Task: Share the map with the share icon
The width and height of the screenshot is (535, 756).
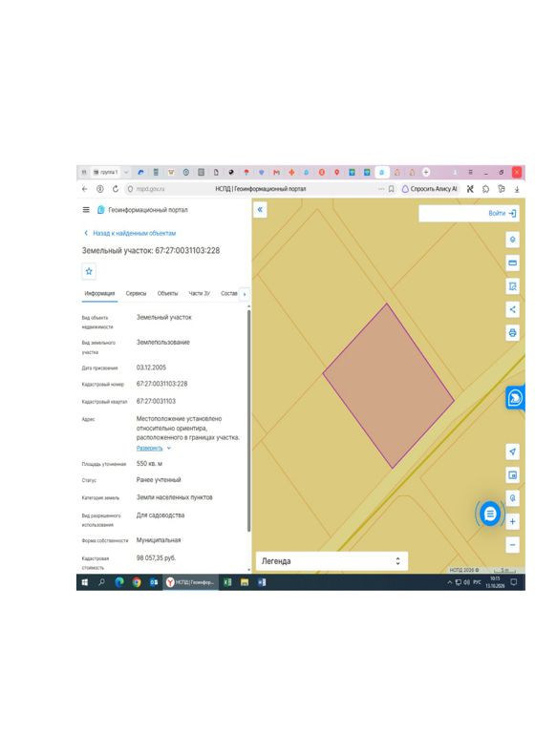Action: point(512,309)
